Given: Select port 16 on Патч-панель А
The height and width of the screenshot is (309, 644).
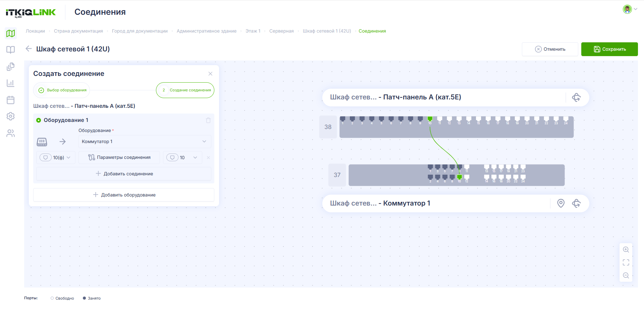Looking at the screenshot, I should tap(488, 119).
